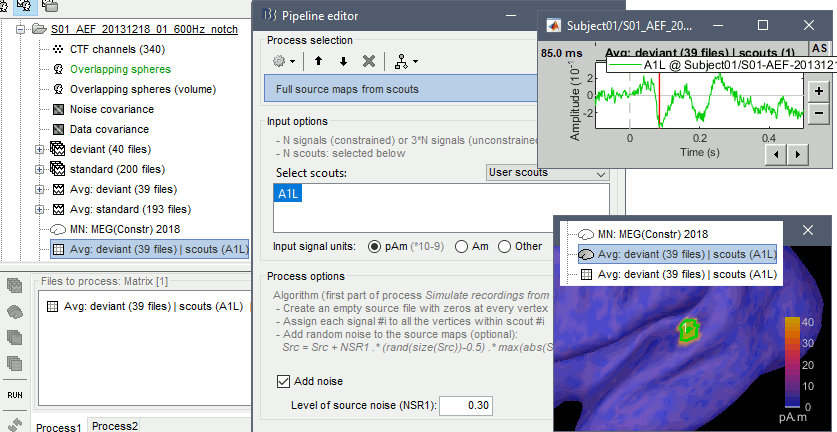Open the pipeline gear settings menu
This screenshot has height=432, width=837.
click(284, 61)
